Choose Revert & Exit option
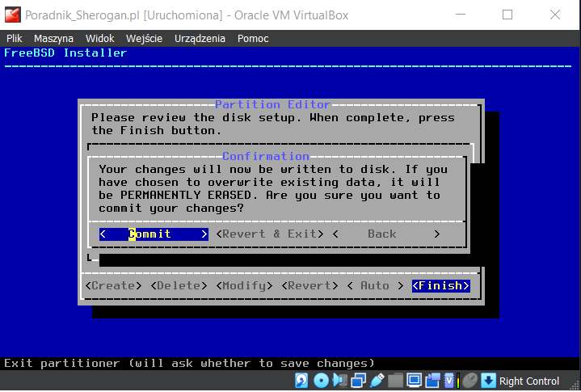The height and width of the screenshot is (392, 581). 272,234
